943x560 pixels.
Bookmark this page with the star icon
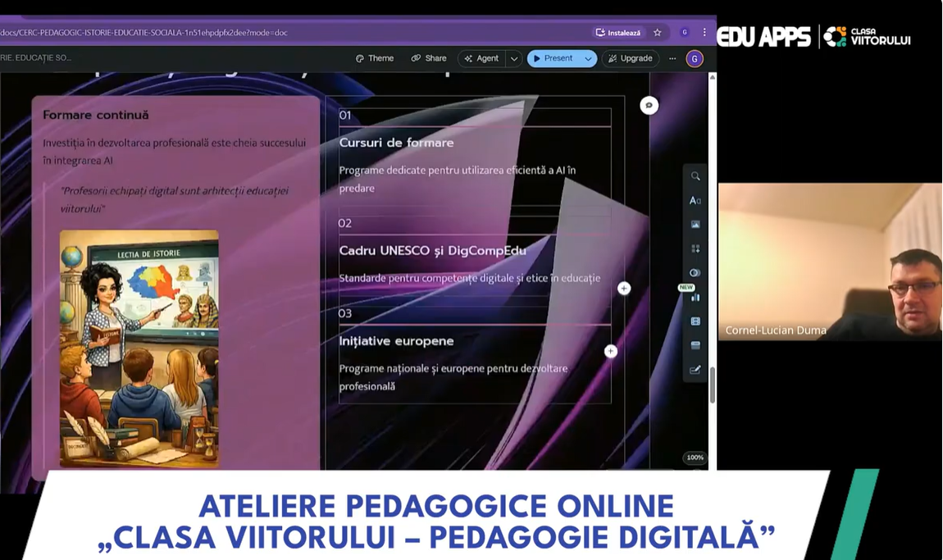(658, 33)
